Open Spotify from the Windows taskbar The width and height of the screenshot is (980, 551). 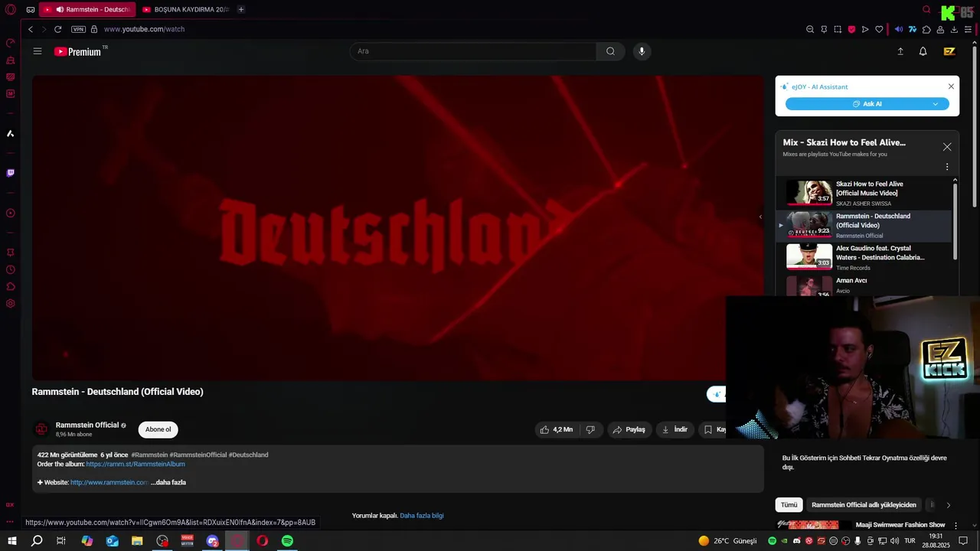(287, 540)
